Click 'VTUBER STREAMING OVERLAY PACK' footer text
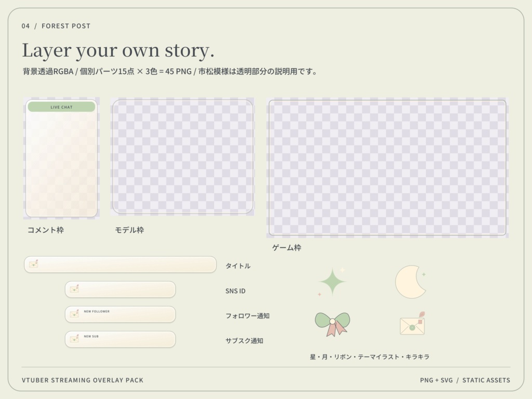The height and width of the screenshot is (399, 532). [83, 380]
